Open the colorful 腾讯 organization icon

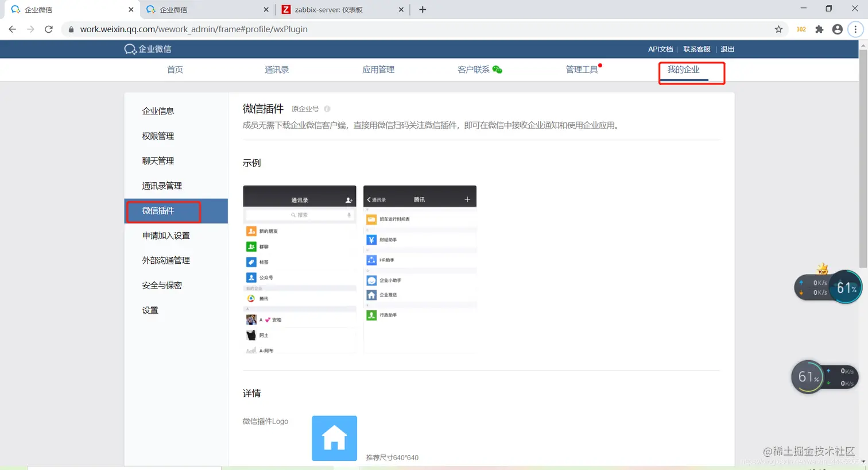pos(250,298)
